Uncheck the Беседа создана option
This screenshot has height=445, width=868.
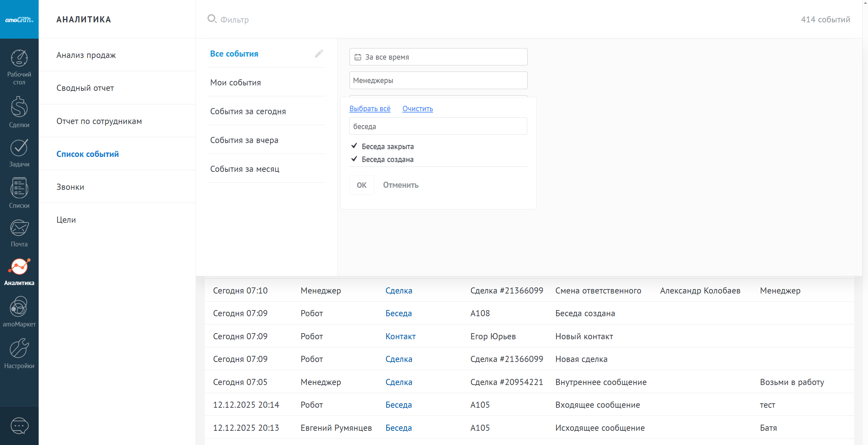coord(388,159)
